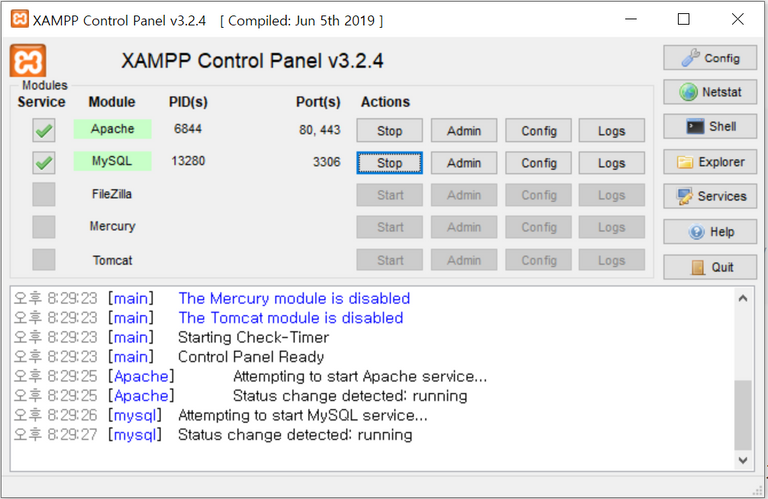Click Mercury Admin button

click(x=464, y=227)
